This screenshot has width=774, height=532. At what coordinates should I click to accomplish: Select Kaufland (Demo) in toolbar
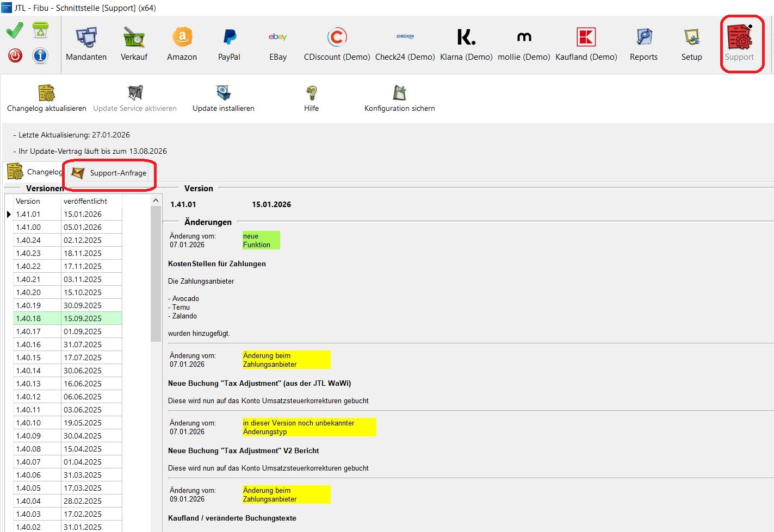(586, 38)
